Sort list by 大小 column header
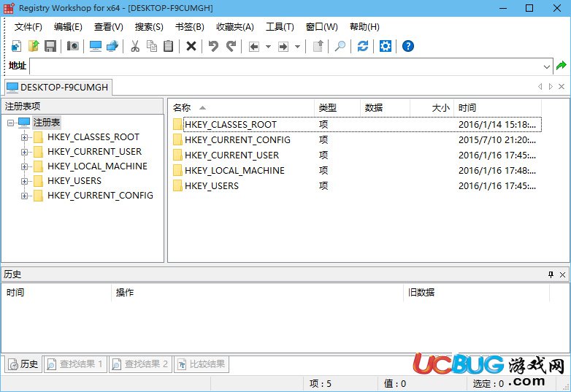The height and width of the screenshot is (392, 571). pyautogui.click(x=432, y=108)
